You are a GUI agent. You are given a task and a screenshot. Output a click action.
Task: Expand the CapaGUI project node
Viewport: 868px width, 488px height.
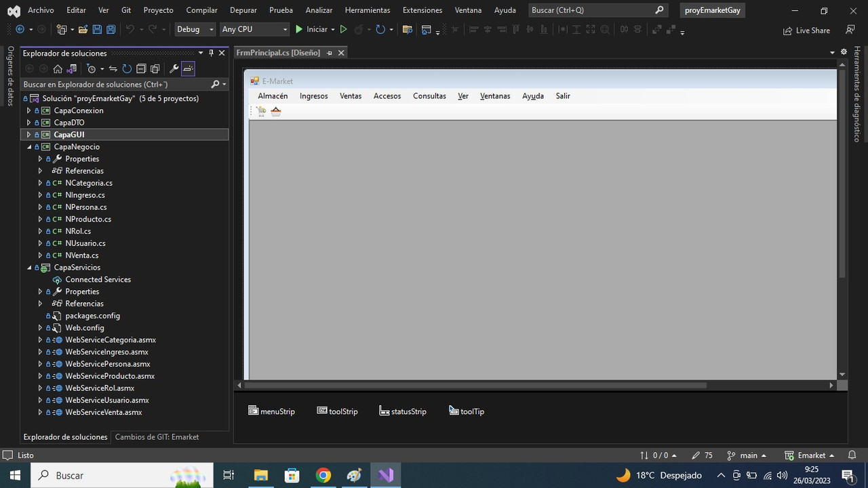coord(29,135)
